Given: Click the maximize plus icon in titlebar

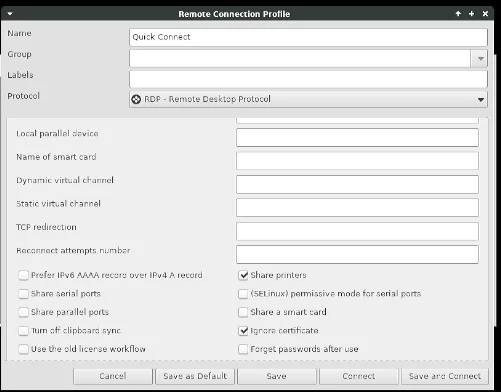Looking at the screenshot, I should tap(471, 14).
